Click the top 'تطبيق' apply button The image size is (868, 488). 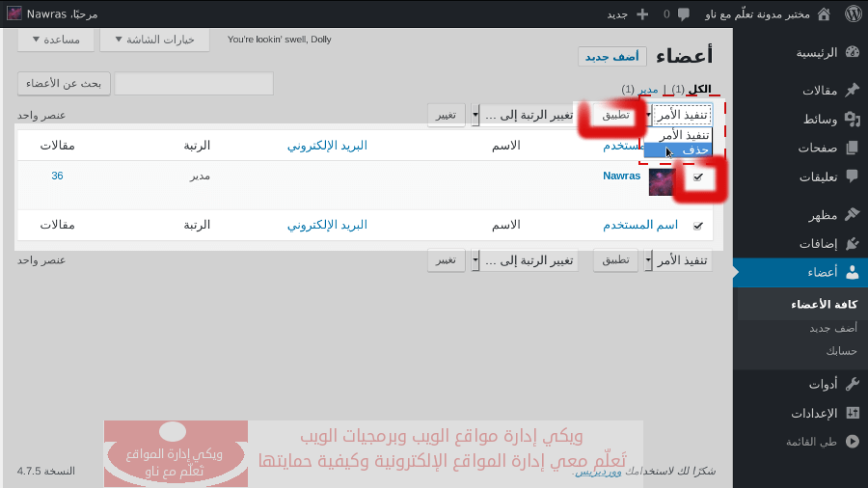(x=609, y=116)
